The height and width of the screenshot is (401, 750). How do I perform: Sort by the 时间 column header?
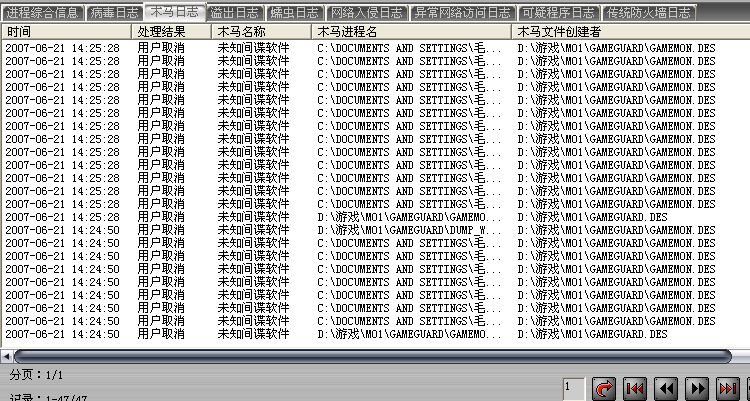[x=66, y=32]
